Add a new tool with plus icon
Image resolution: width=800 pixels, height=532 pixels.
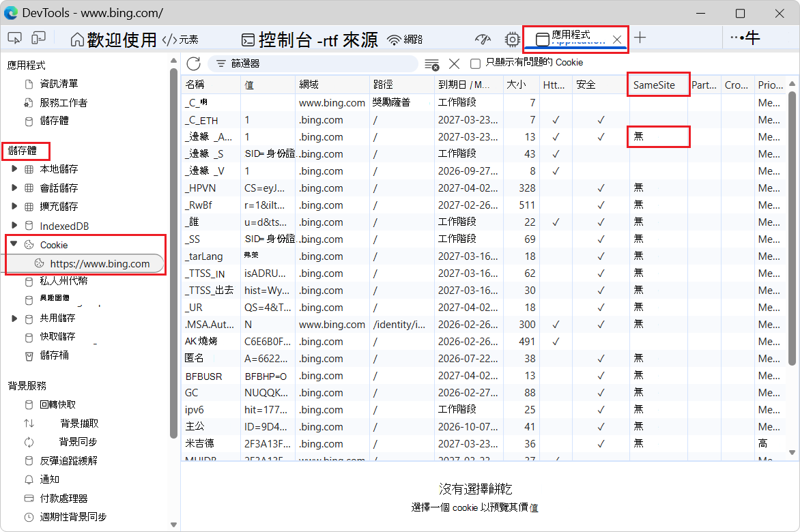click(x=640, y=38)
